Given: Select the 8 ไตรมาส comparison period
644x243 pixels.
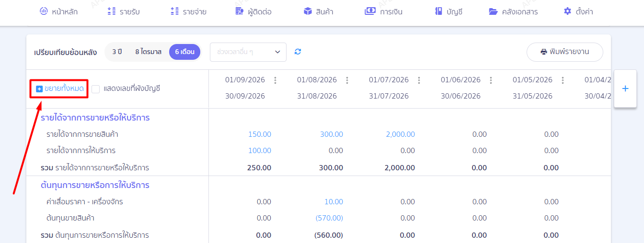Looking at the screenshot, I should click(148, 52).
